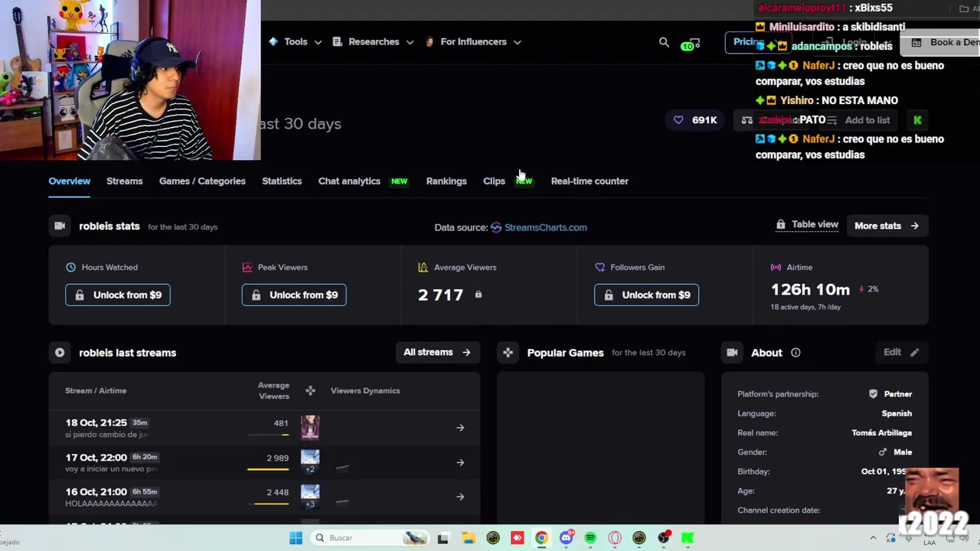Screen dimensions: 980x551
Task: Click the search magnifier icon in header
Action: click(664, 42)
